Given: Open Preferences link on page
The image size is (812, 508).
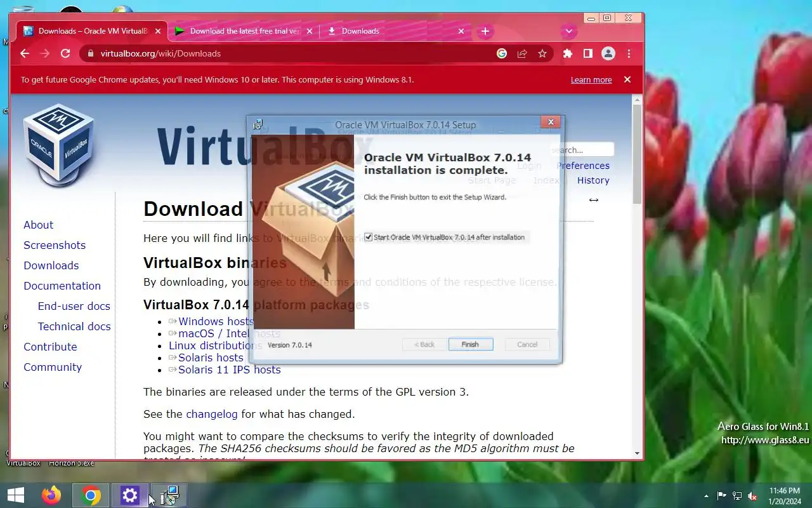Looking at the screenshot, I should pos(583,166).
